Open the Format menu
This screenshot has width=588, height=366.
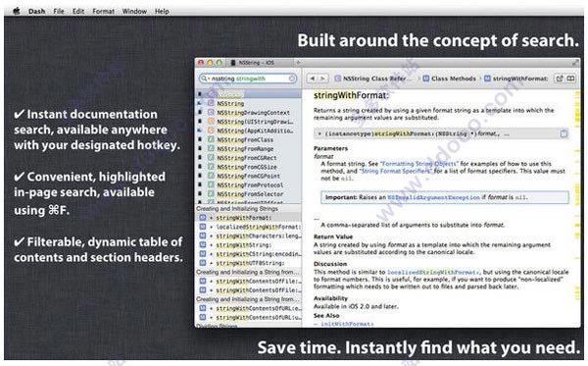click(104, 11)
